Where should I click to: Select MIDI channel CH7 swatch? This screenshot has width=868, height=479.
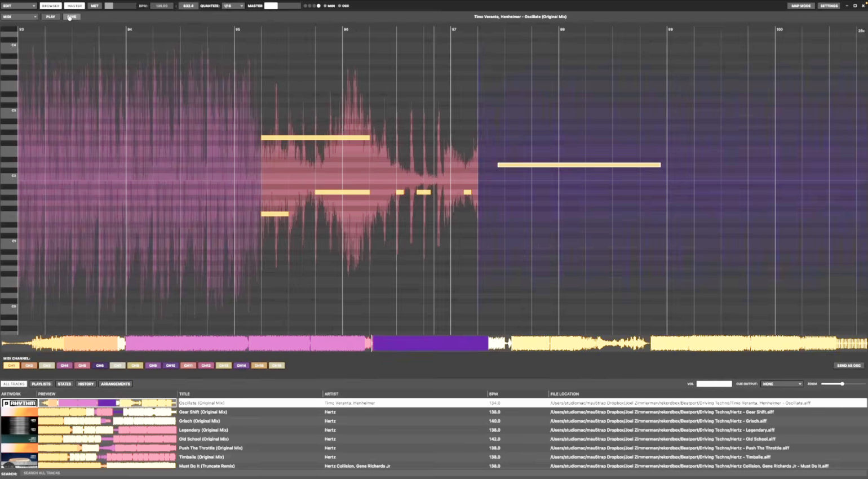pyautogui.click(x=117, y=366)
